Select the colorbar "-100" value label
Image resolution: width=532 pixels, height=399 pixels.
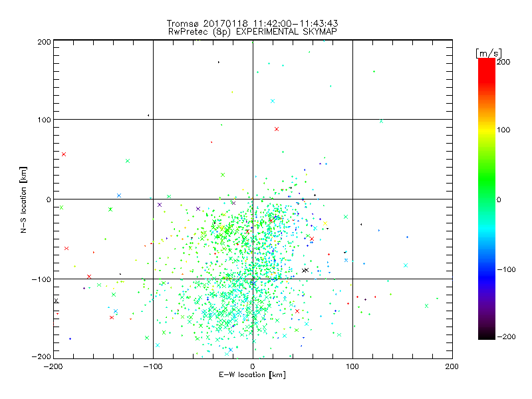(x=506, y=269)
